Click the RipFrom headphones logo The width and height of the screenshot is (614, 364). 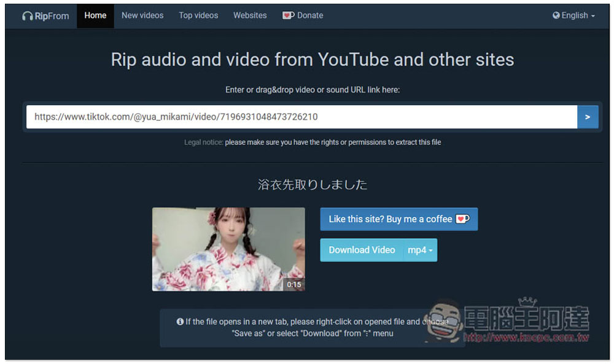(x=45, y=16)
